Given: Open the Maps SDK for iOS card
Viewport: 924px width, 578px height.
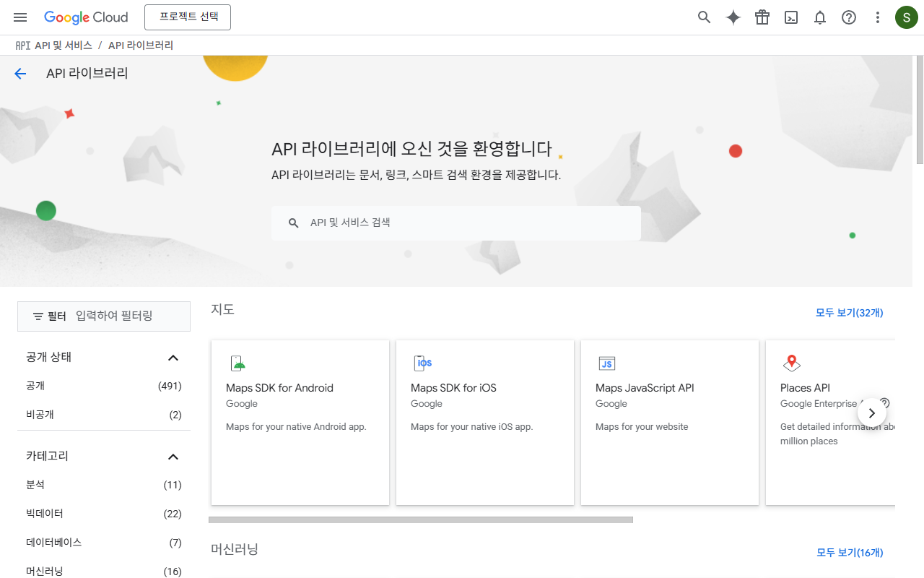Looking at the screenshot, I should 485,423.
